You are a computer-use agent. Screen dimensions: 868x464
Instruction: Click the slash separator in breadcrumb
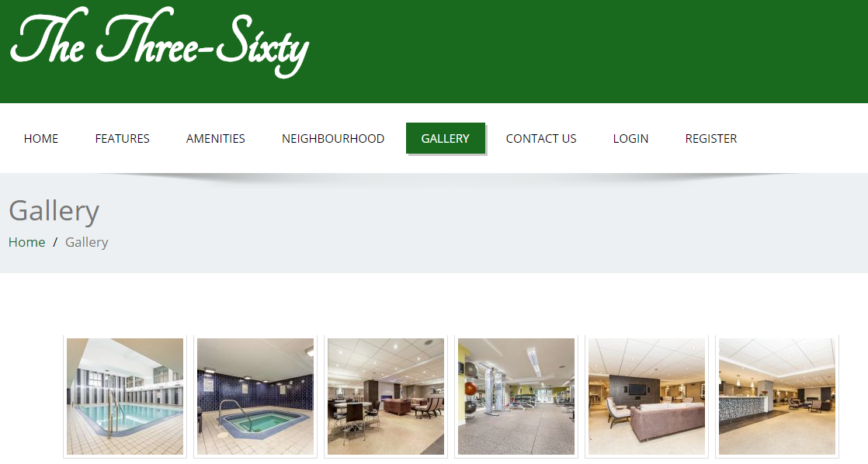(55, 242)
